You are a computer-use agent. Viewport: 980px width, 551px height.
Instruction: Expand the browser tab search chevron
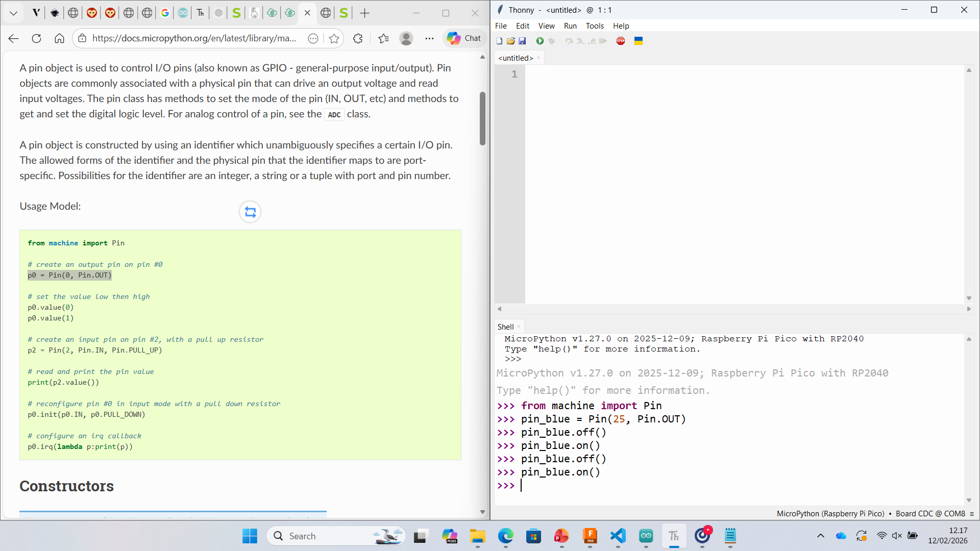pos(14,13)
